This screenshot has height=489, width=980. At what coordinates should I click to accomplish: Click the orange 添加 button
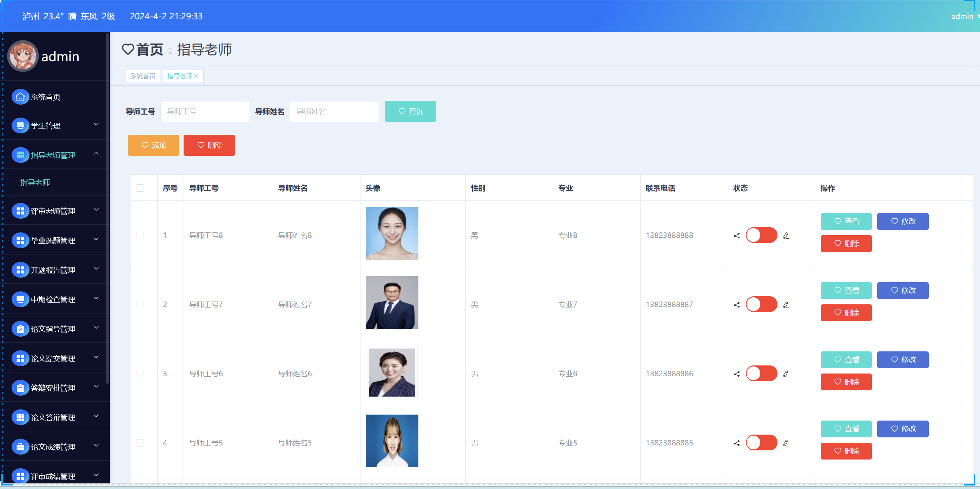(153, 145)
